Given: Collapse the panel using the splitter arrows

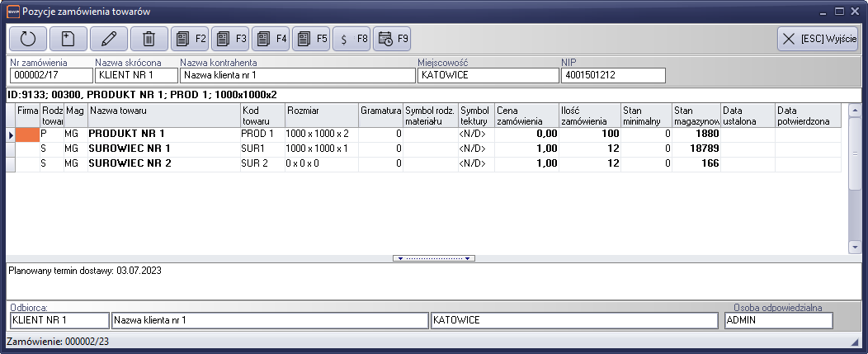Looking at the screenshot, I should (x=434, y=258).
